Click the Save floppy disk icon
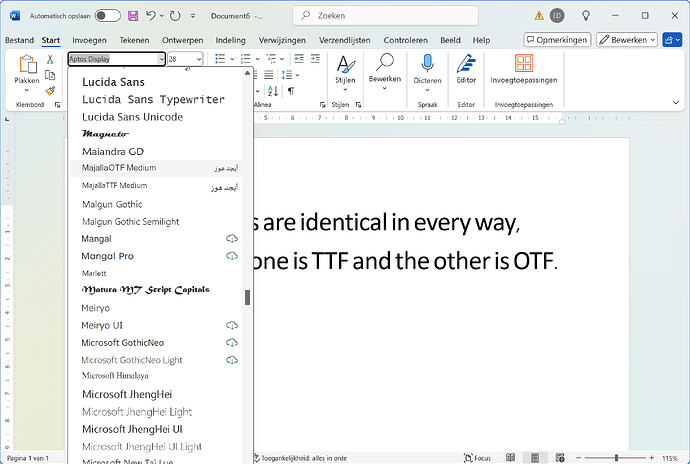This screenshot has height=464, width=690. tap(133, 16)
